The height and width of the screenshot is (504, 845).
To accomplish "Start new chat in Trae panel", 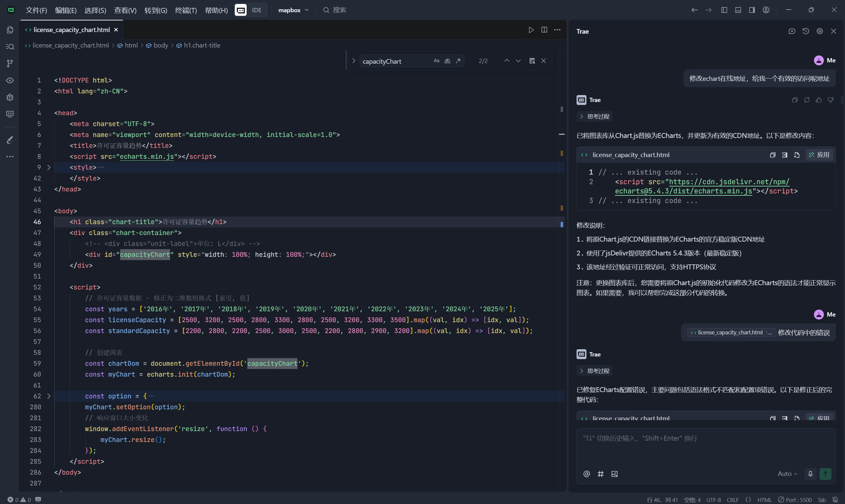I will pos(792,31).
